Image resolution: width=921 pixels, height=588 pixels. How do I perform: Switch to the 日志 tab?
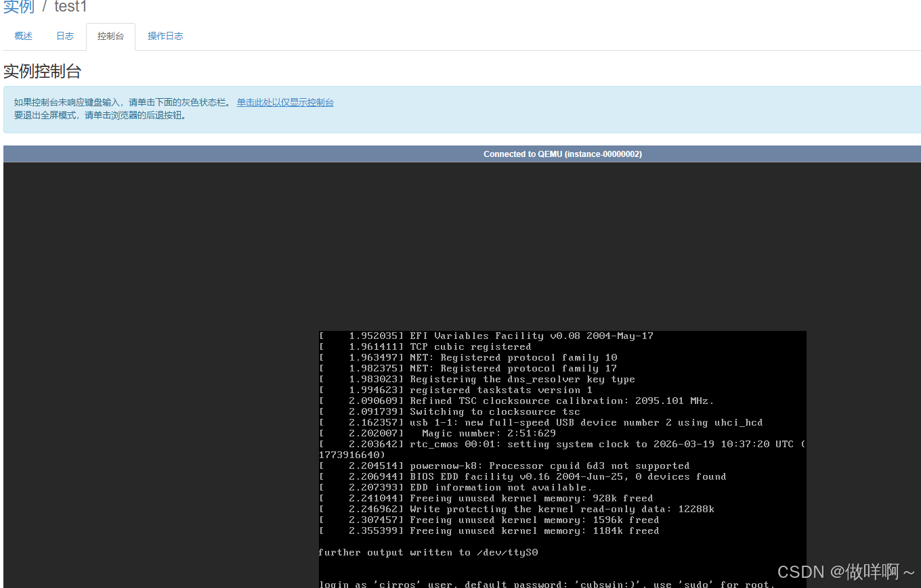[x=65, y=37]
